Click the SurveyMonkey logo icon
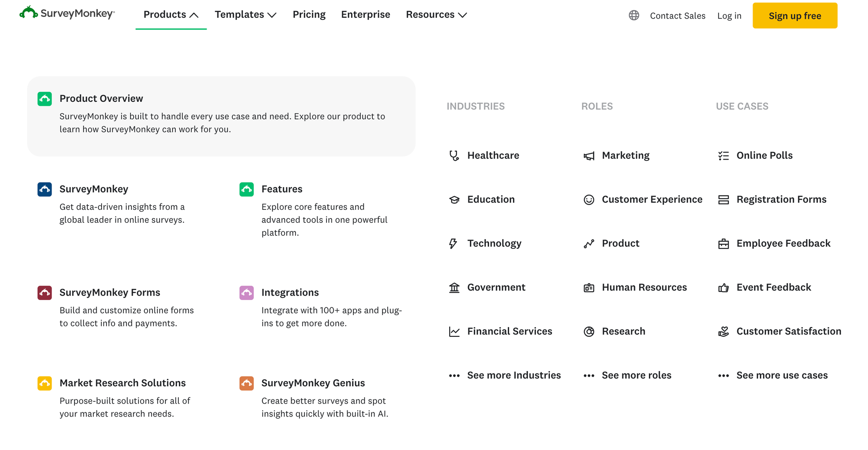Viewport: 868px width, 450px height. tap(29, 13)
